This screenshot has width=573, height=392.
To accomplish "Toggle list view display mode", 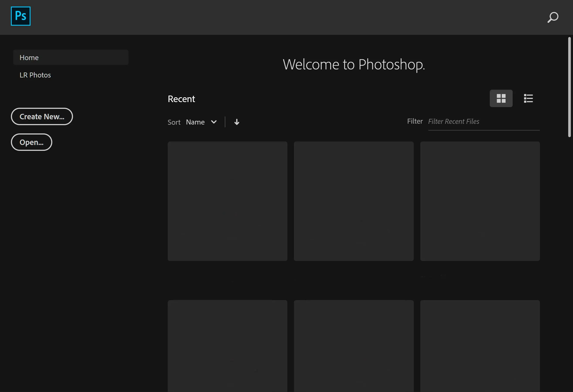I will pos(528,98).
